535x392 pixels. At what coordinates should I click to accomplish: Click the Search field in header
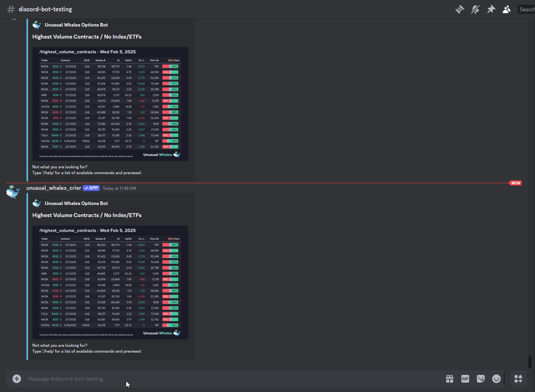526,9
